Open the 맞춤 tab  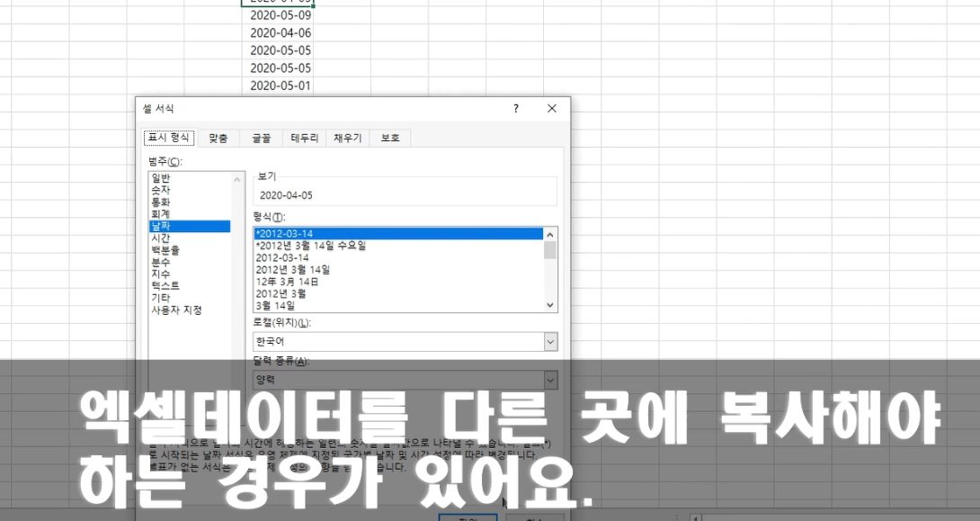[218, 139]
